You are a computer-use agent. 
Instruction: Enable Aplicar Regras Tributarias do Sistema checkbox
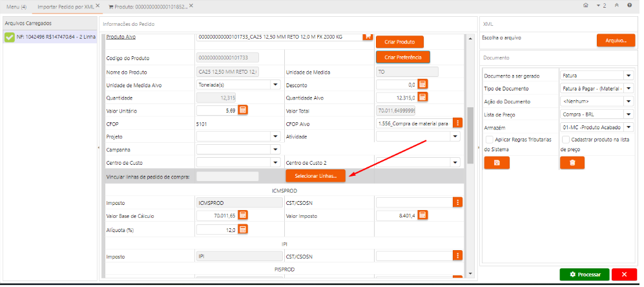[489, 140]
